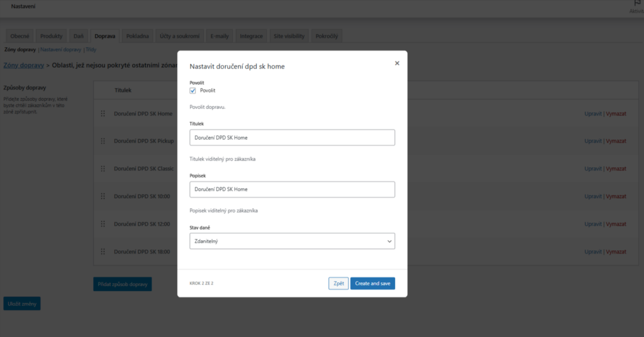Open the Daň tab
The height and width of the screenshot is (337, 644).
79,36
